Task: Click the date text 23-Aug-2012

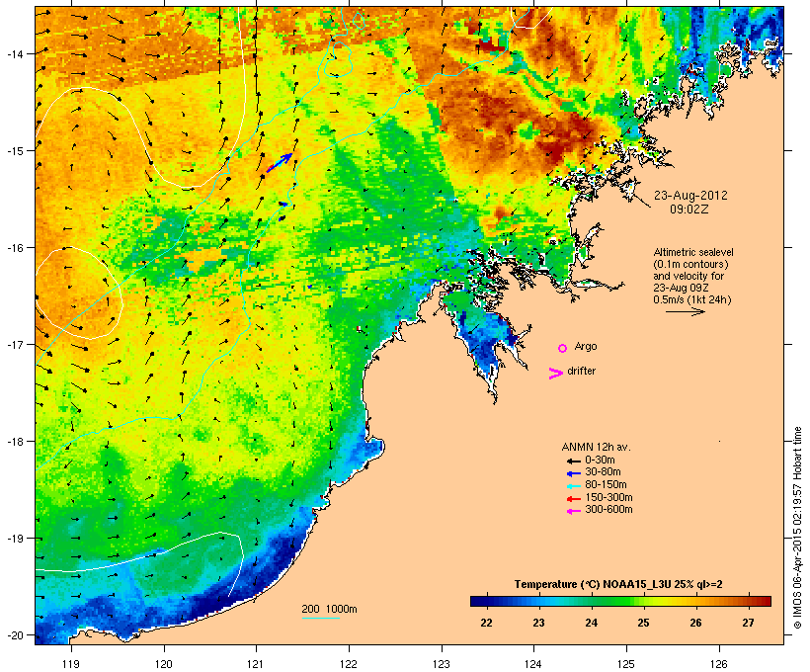Action: click(690, 196)
